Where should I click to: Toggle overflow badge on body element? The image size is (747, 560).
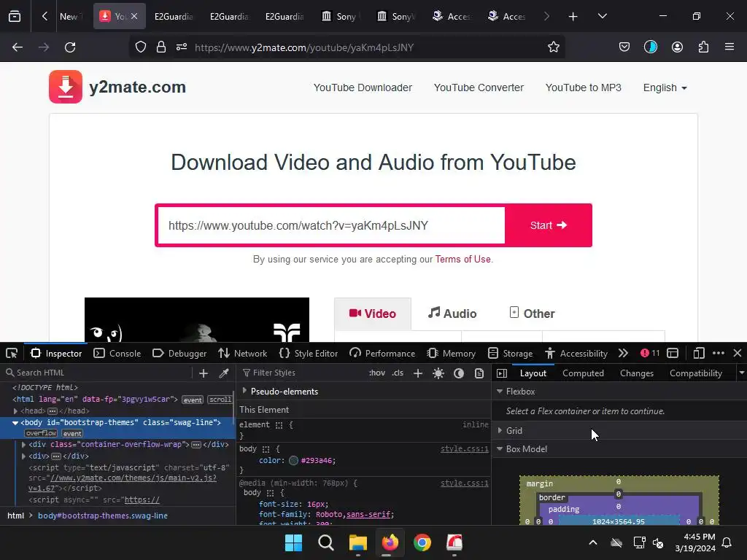point(41,433)
